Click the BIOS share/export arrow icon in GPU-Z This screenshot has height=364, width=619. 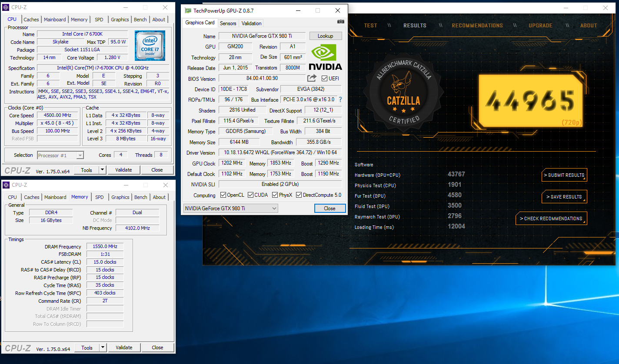point(312,78)
